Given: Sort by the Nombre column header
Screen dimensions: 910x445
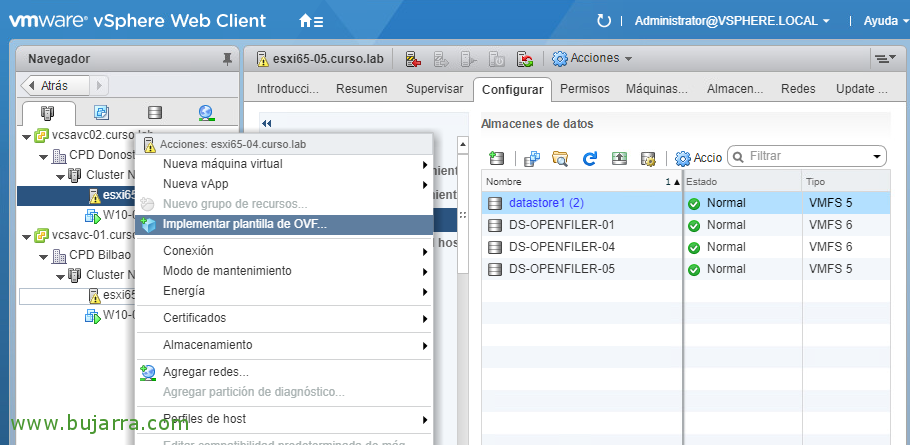Looking at the screenshot, I should [582, 182].
